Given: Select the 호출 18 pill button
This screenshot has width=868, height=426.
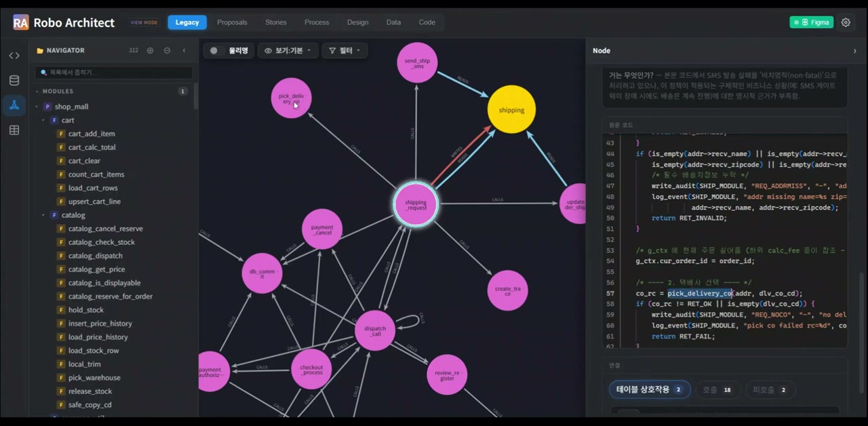Looking at the screenshot, I should (x=716, y=390).
